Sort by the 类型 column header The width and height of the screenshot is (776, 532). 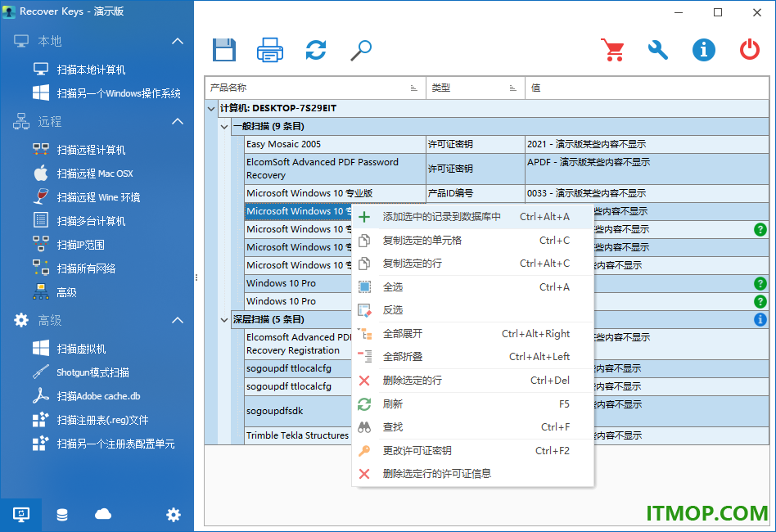pyautogui.click(x=476, y=88)
